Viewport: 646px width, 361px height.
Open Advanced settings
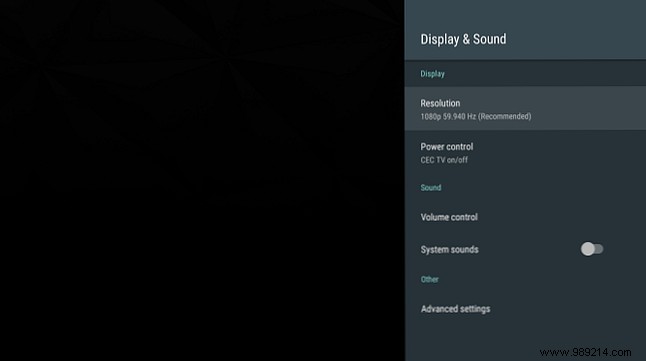click(x=525, y=309)
